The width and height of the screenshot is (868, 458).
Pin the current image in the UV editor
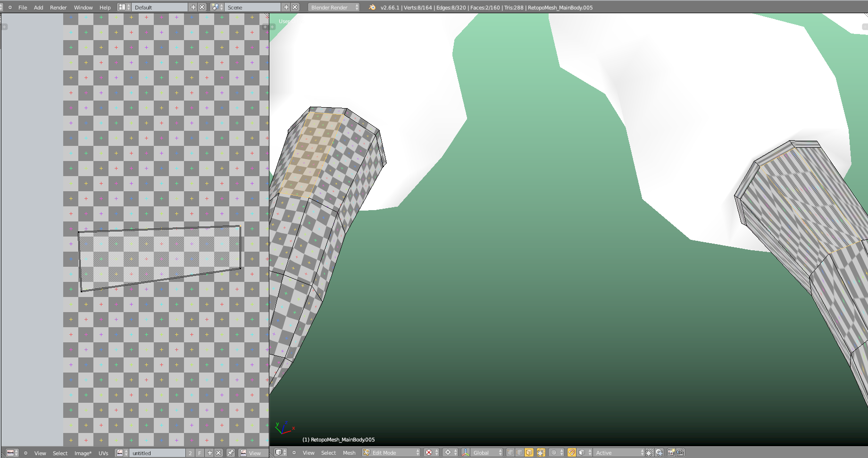(x=231, y=452)
